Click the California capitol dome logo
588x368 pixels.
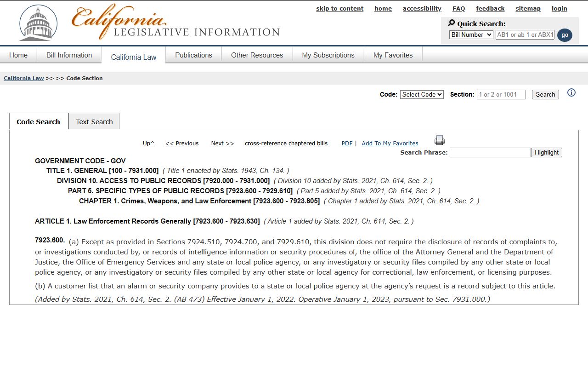pyautogui.click(x=39, y=23)
